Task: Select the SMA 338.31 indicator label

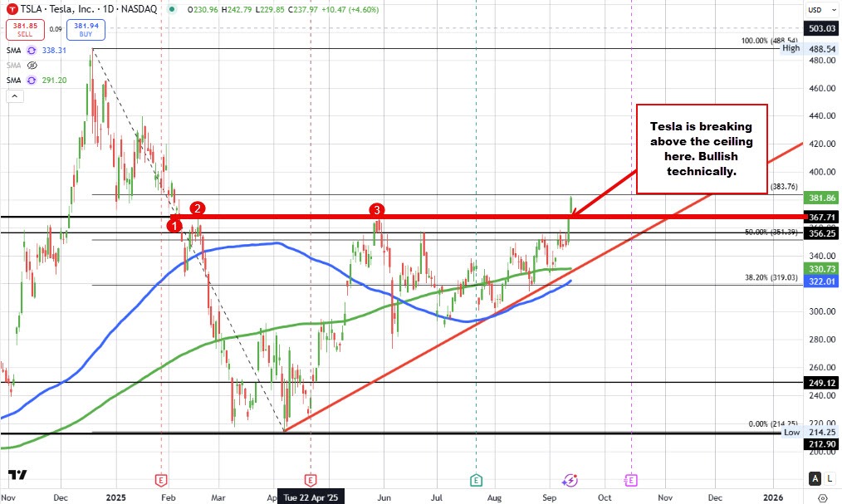Action: click(13, 51)
